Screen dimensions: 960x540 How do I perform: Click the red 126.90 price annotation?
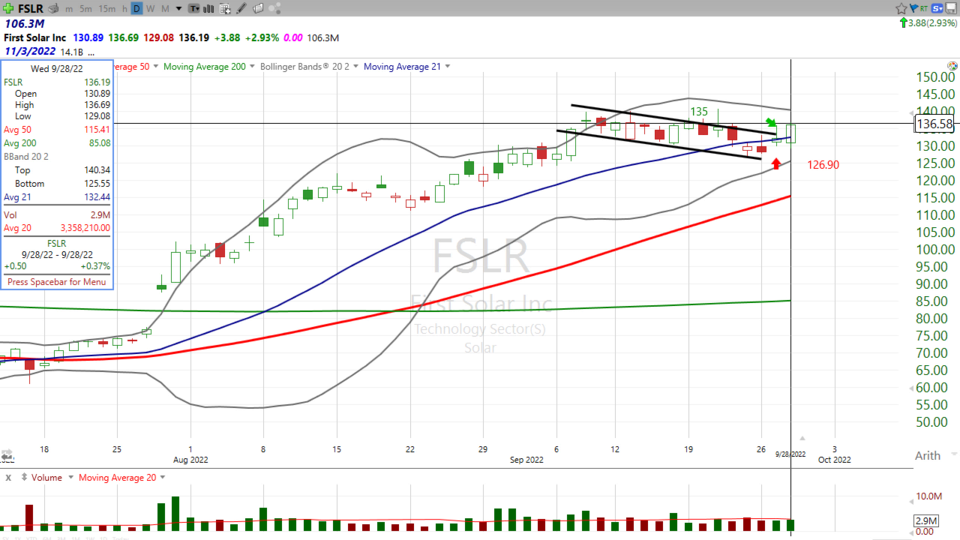click(823, 165)
